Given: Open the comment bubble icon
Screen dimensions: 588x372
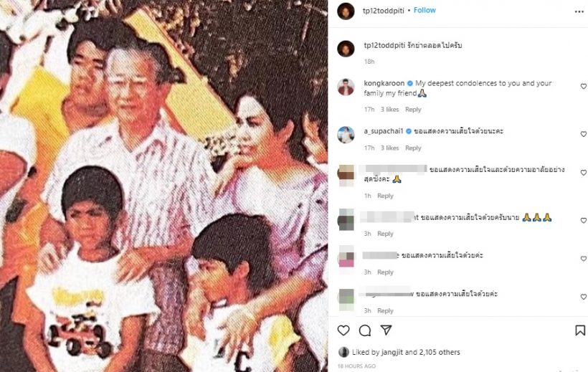Looking at the screenshot, I should [x=364, y=330].
